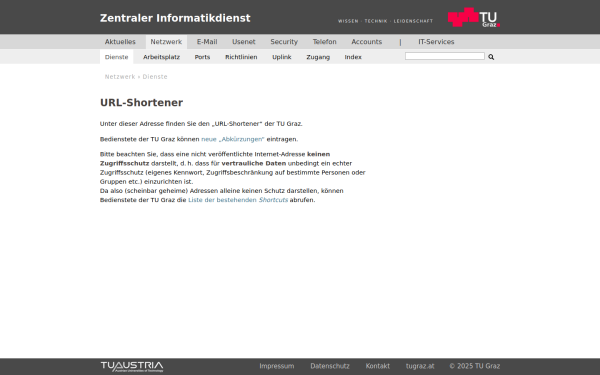Image resolution: width=600 pixels, height=375 pixels.
Task: Click the Wissen Technik Leidenschaft slogan
Action: point(385,21)
